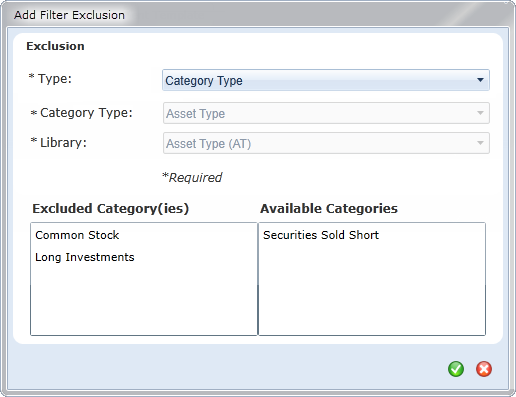The image size is (516, 397).
Task: Click the Exclusion section heading
Action: tap(55, 46)
